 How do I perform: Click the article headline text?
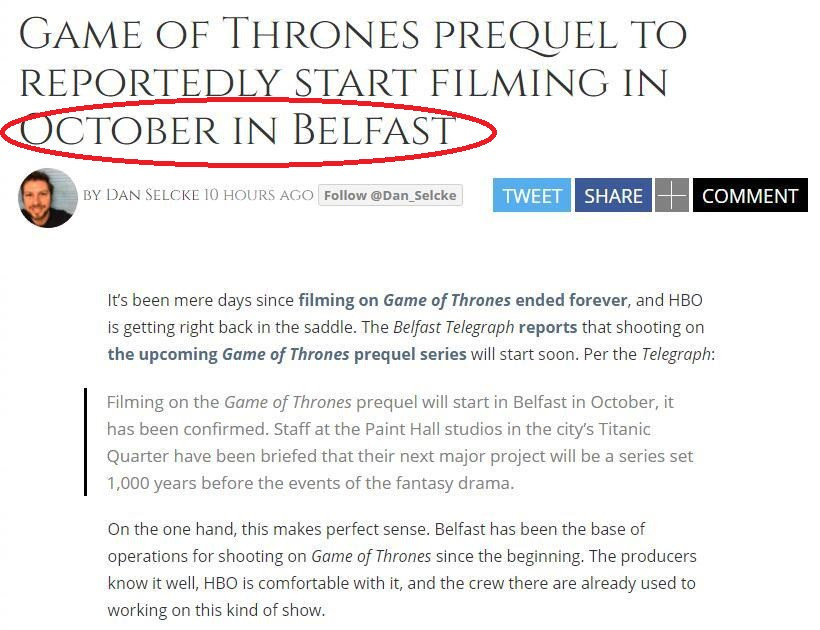click(x=352, y=81)
